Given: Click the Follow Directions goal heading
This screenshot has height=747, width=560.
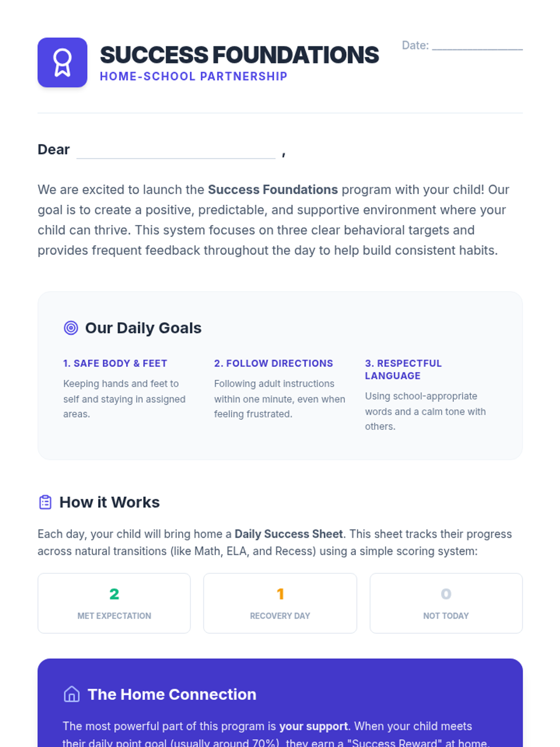Looking at the screenshot, I should click(x=273, y=363).
